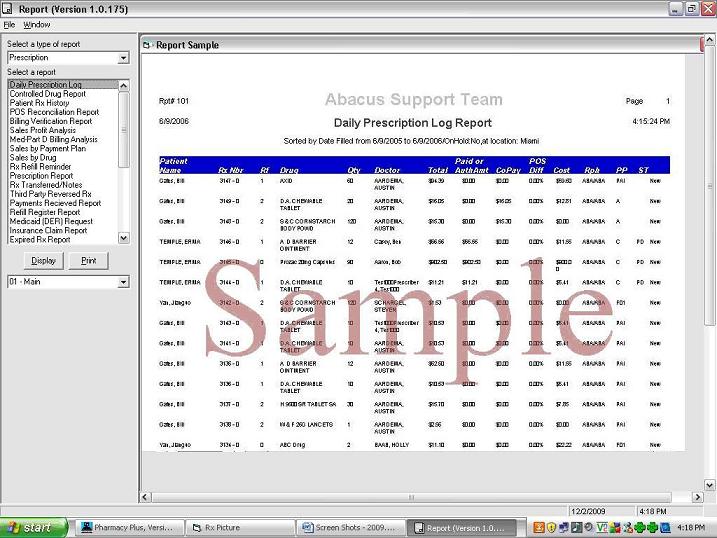Select Payments Recieved Report
This screenshot has width=717, height=538.
[x=55, y=203]
